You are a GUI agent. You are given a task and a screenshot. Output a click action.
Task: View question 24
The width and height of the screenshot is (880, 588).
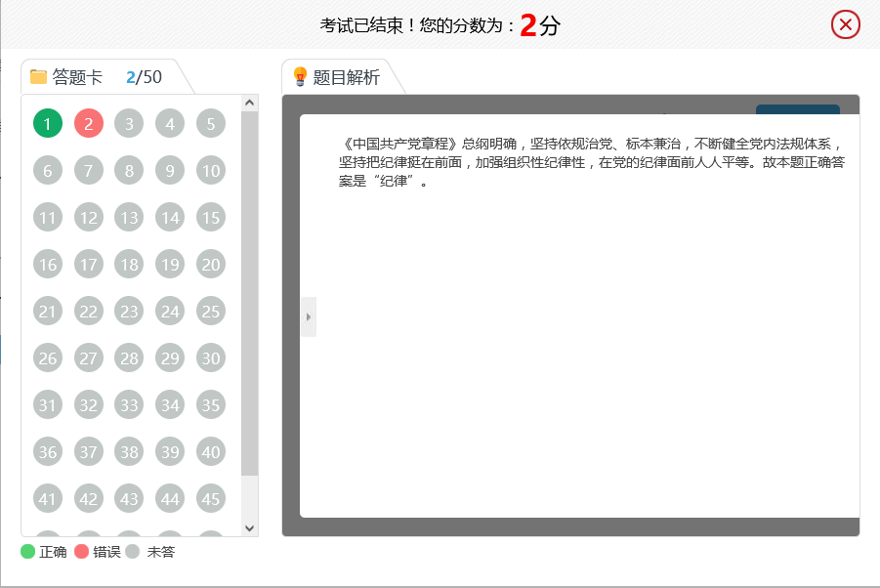(170, 311)
